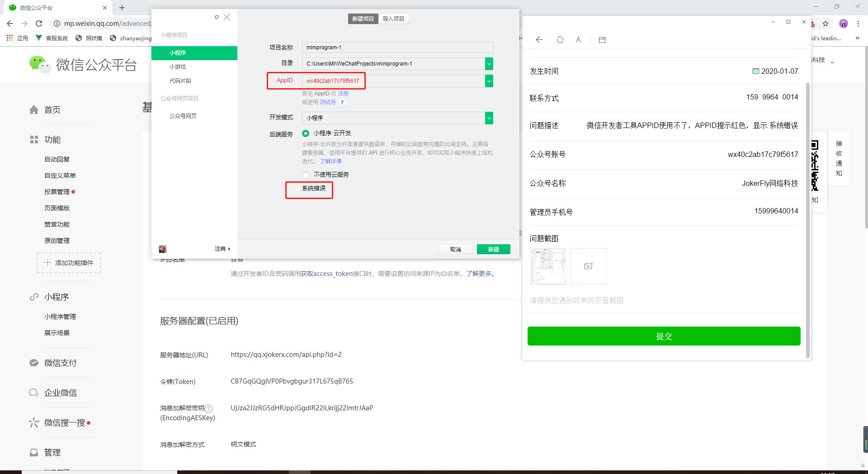
Task: Bookmark this page with the star icon
Action: pyautogui.click(x=826, y=24)
